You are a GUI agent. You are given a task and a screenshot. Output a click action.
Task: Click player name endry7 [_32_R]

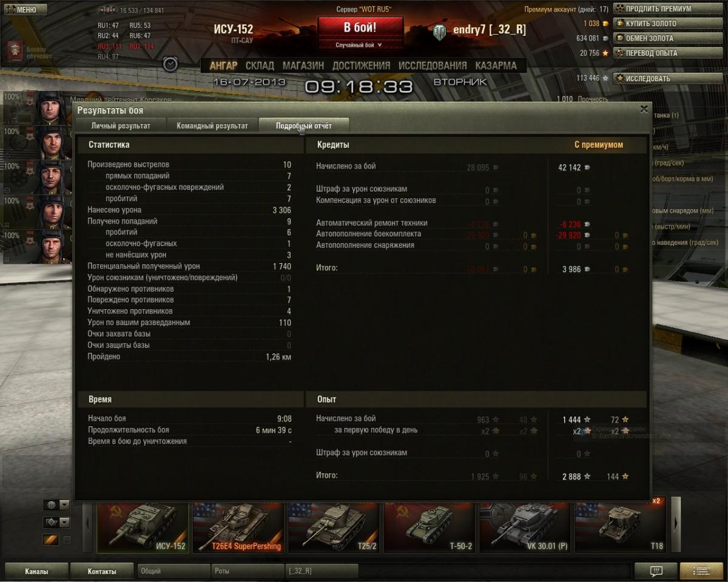[489, 30]
